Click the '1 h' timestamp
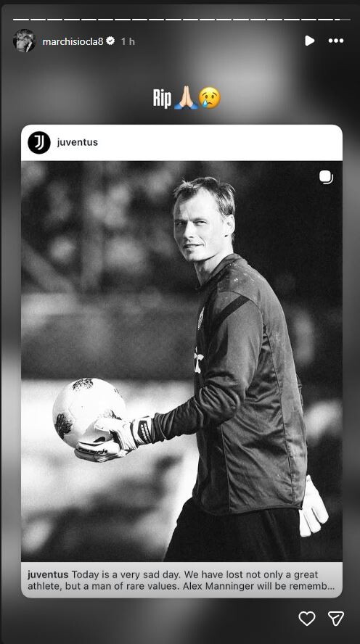 [x=128, y=41]
